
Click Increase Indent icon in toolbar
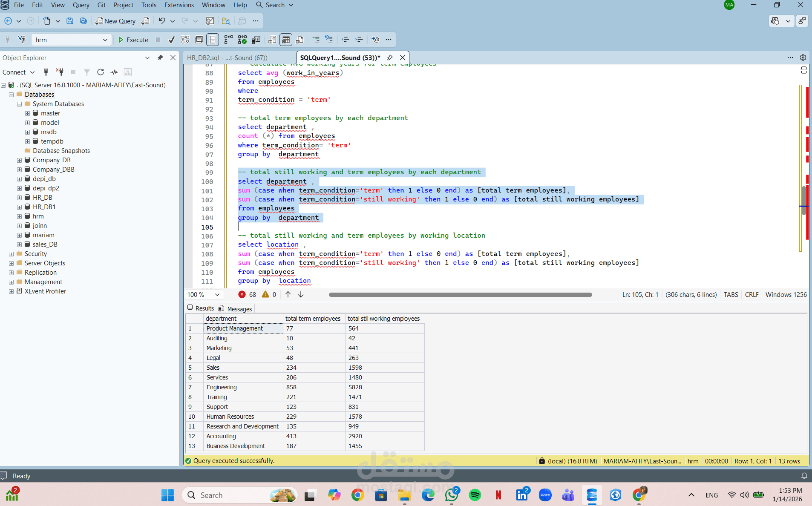pyautogui.click(x=359, y=40)
